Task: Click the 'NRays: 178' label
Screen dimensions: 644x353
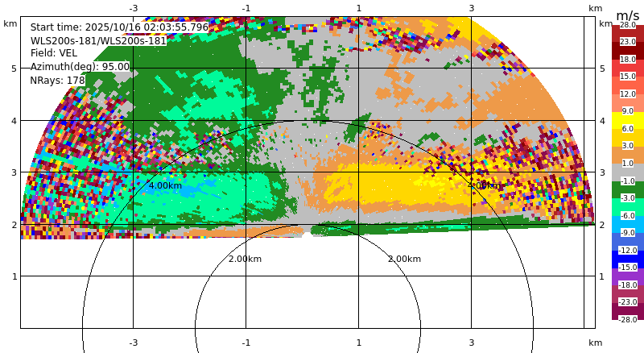Action: point(57,81)
